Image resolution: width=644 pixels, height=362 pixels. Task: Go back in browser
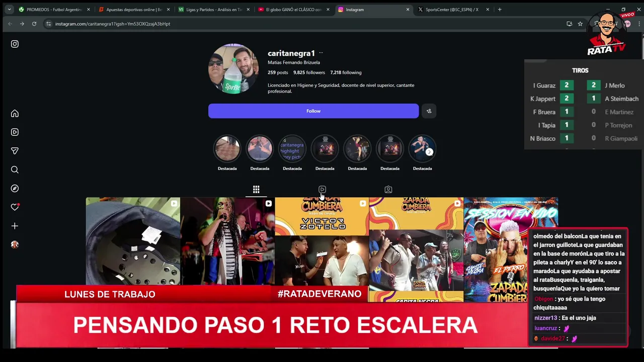click(10, 24)
